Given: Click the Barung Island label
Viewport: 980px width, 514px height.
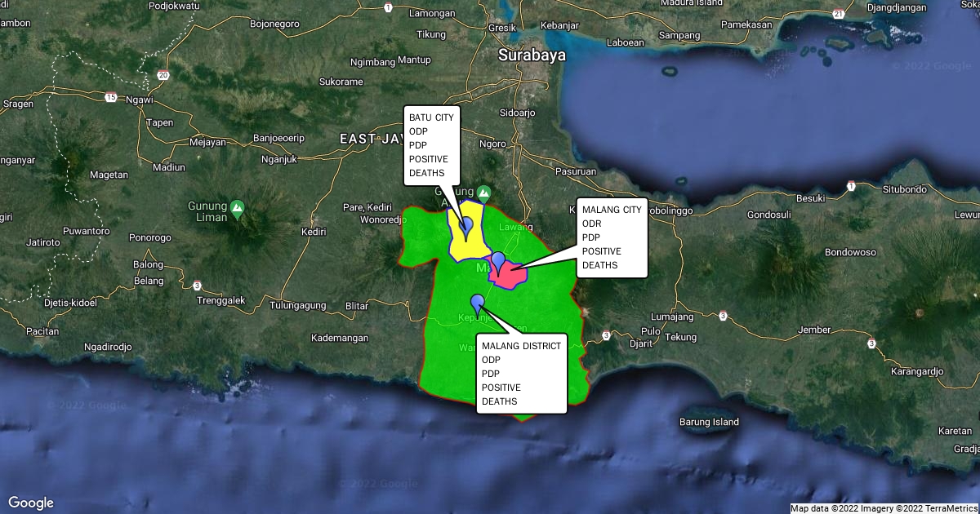Looking at the screenshot, I should (x=709, y=422).
